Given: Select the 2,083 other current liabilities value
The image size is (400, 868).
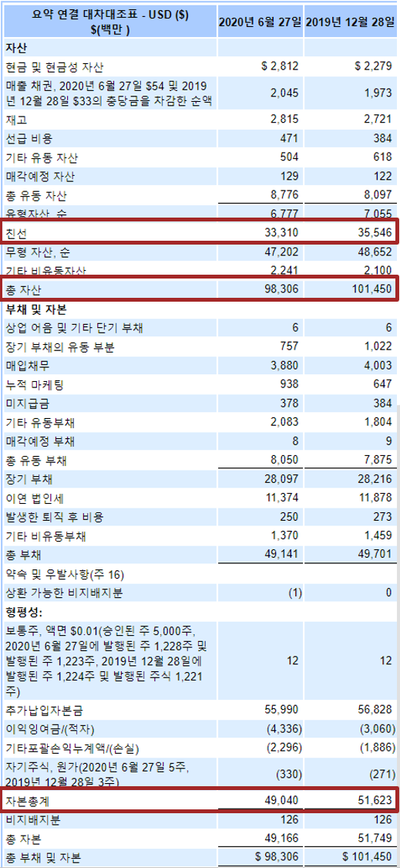Looking at the screenshot, I should click(285, 422).
